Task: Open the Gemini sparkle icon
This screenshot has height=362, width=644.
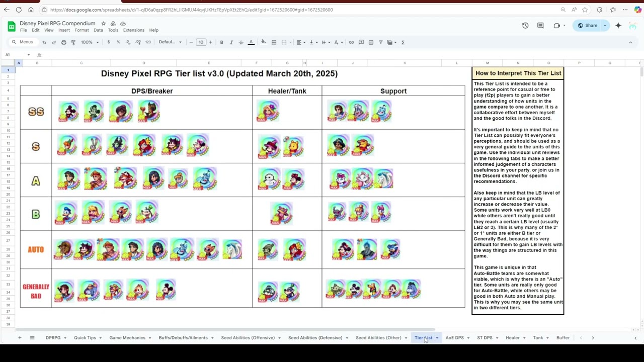Action: click(618, 26)
